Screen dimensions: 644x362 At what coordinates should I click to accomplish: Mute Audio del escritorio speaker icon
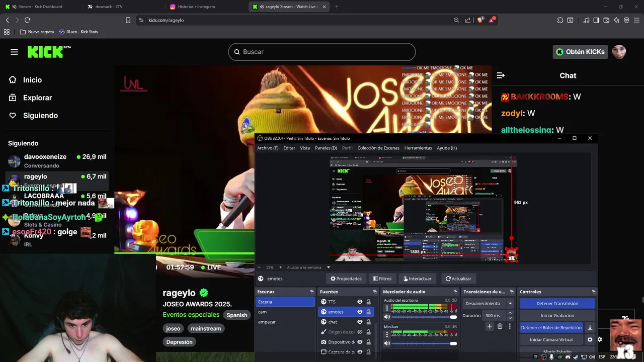387,317
